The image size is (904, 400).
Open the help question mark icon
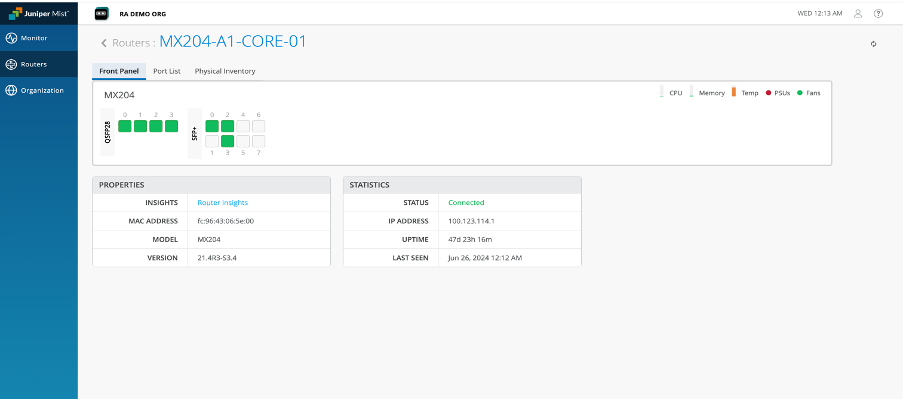tap(878, 13)
